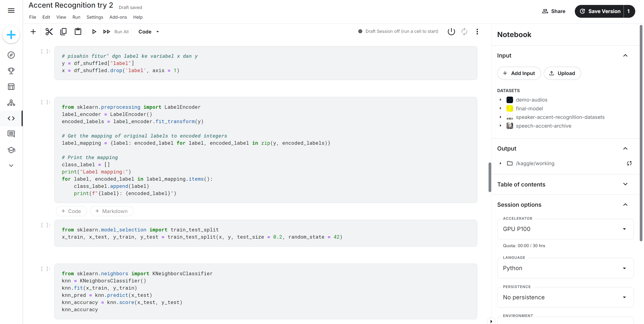Select speech-accent-archive dataset entry
This screenshot has width=644, height=324.
pyautogui.click(x=544, y=126)
